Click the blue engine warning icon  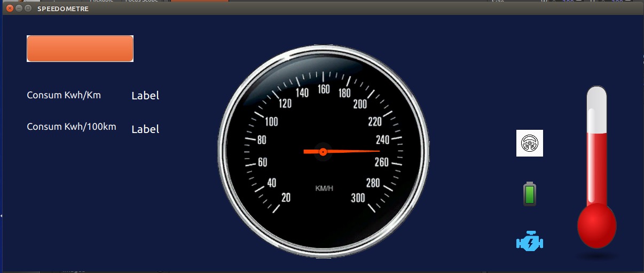pos(530,242)
